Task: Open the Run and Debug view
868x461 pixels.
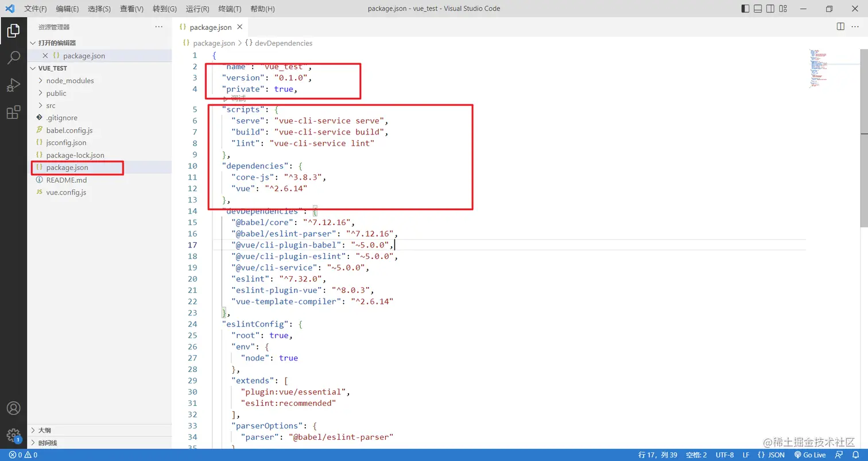Action: pos(13,85)
